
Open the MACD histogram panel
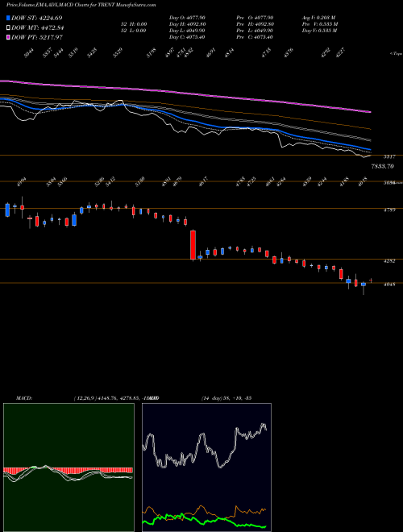tap(69, 468)
